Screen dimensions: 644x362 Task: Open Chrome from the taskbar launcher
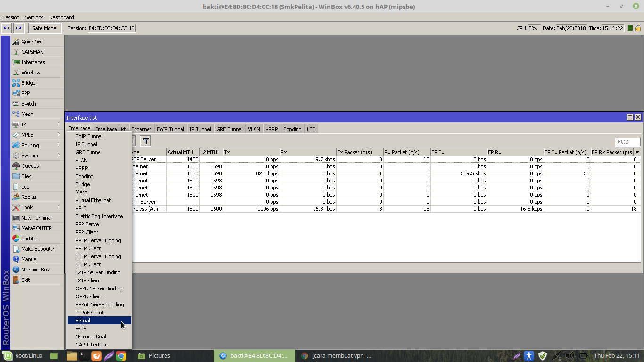121,356
